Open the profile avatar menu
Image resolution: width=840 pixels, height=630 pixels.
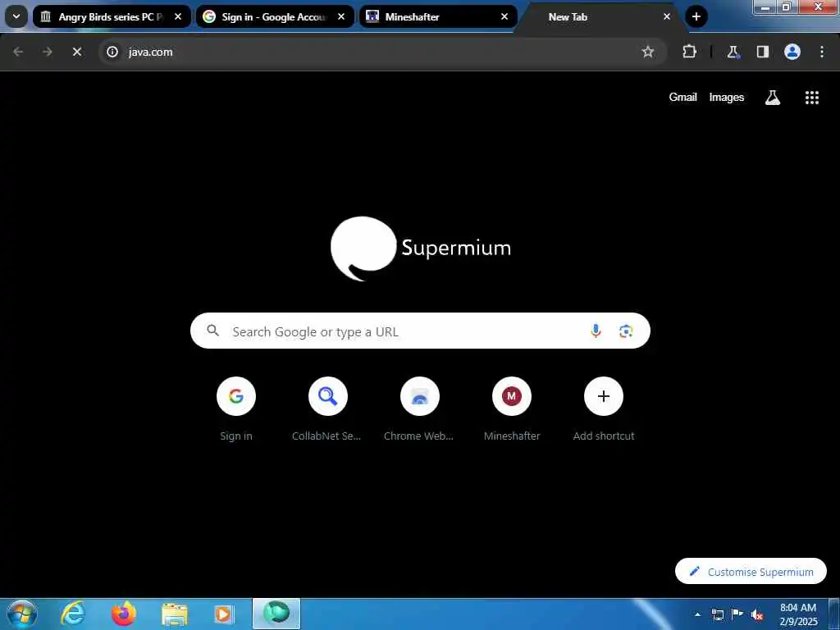pos(792,52)
